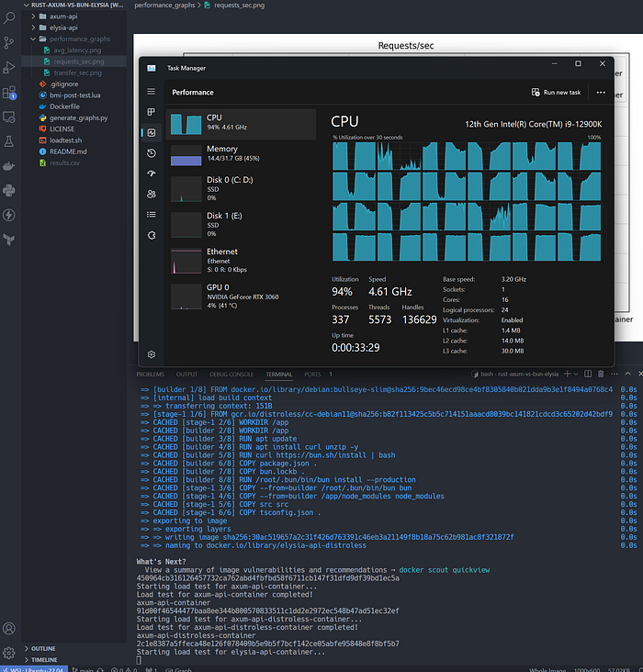Open Task Manager Settings gear
Image resolution: width=643 pixels, height=672 pixels.
pos(152,354)
